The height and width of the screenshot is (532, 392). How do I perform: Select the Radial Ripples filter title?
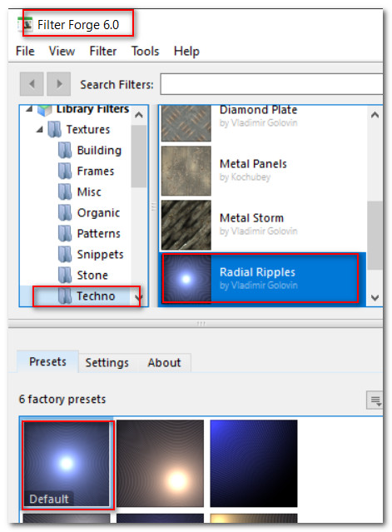[x=257, y=272]
